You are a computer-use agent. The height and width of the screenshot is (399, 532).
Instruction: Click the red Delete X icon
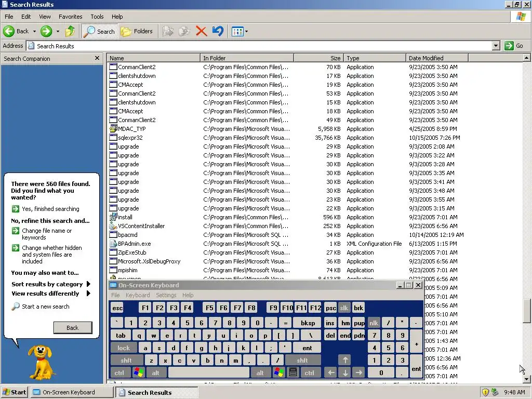click(201, 31)
